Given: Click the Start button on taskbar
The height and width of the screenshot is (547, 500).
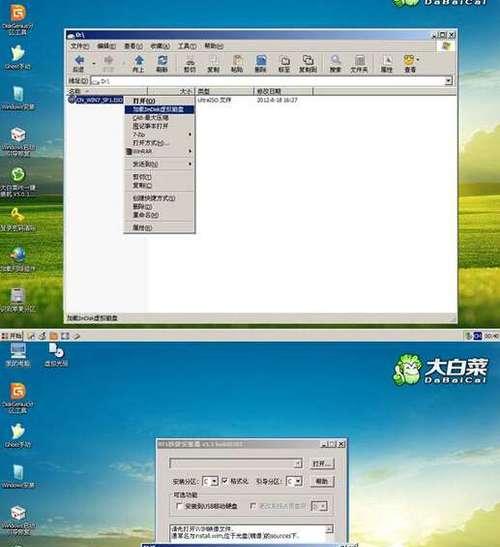Looking at the screenshot, I should (12, 336).
